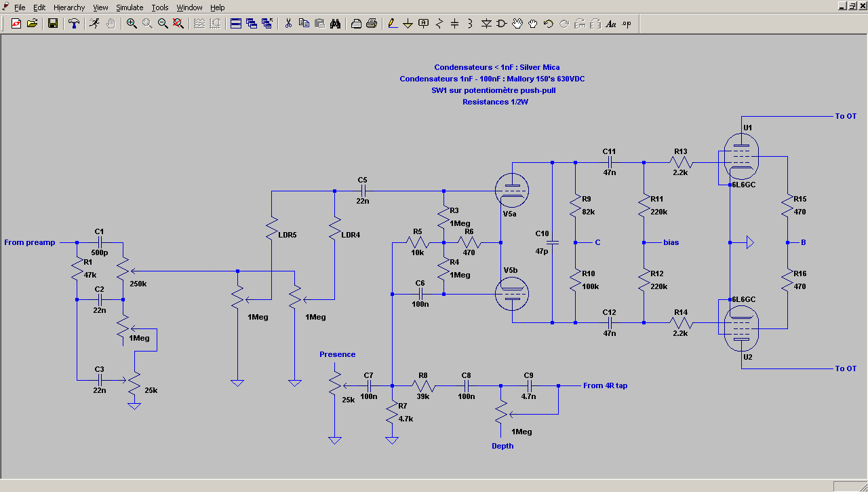
Task: Click the SPICE directive .op icon
Action: tap(627, 24)
